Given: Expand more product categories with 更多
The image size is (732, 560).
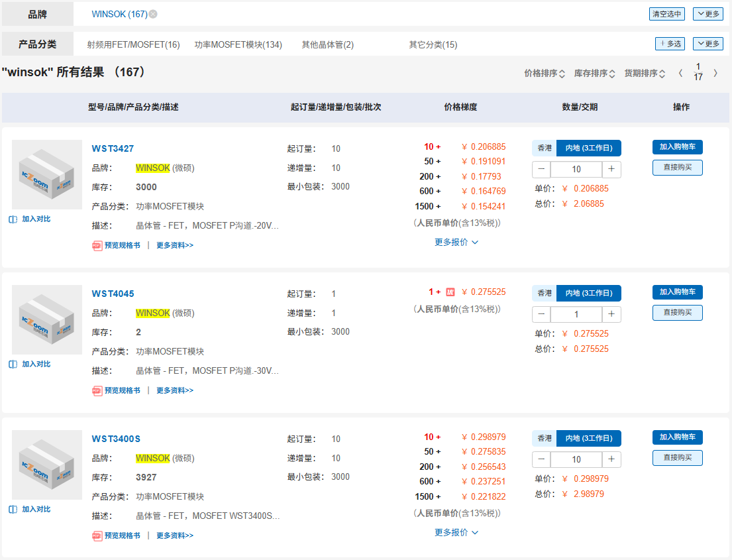Looking at the screenshot, I should 707,44.
